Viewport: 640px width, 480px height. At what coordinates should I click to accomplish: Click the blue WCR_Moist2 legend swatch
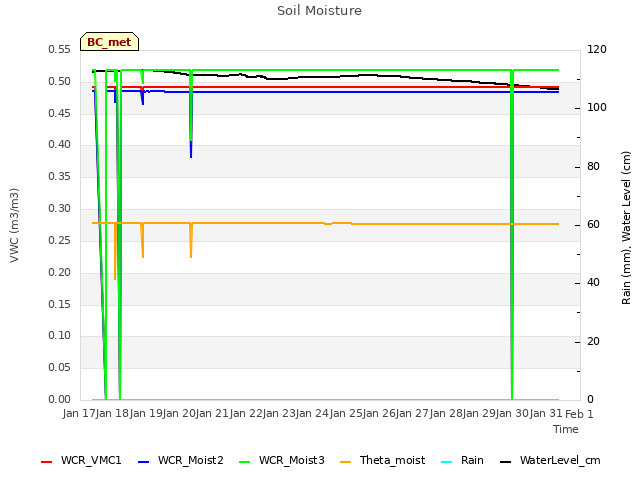(144, 462)
